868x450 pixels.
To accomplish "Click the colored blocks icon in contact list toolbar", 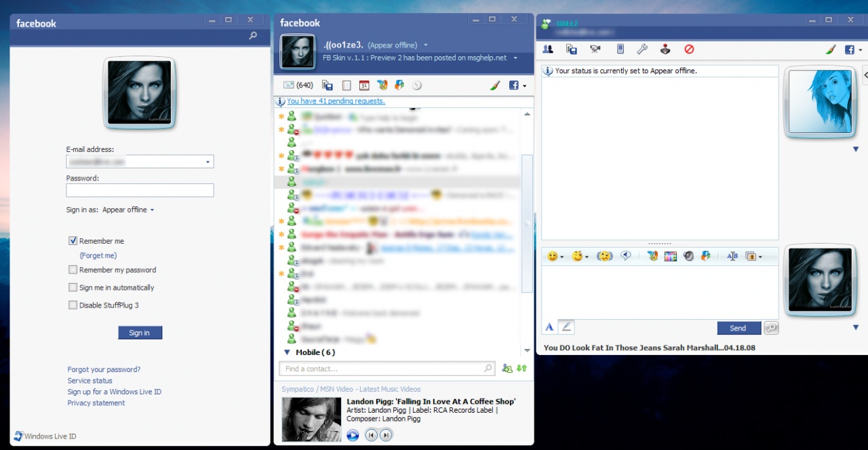I will (400, 86).
